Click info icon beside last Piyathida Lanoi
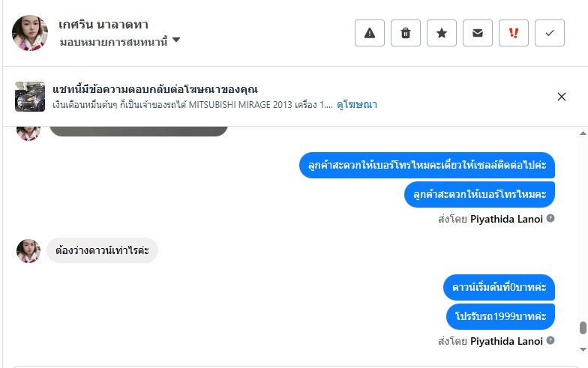 click(x=550, y=341)
